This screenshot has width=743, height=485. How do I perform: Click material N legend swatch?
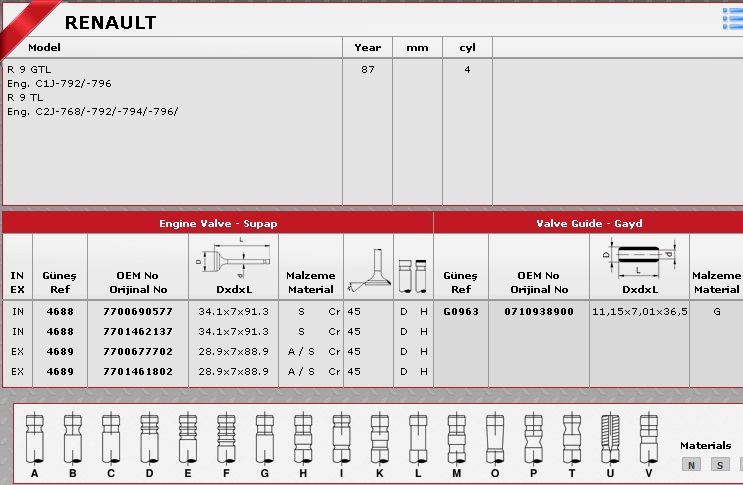coord(691,464)
